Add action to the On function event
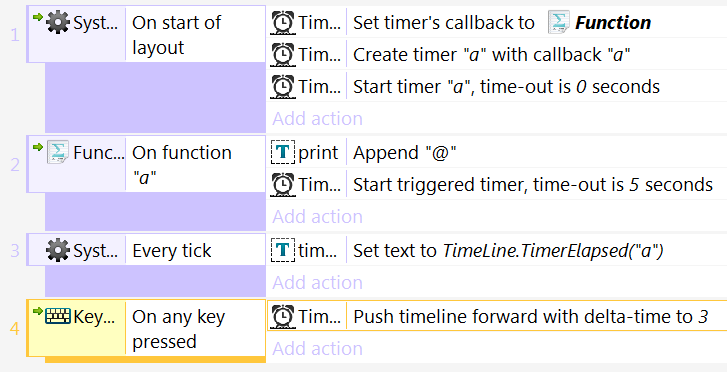Screen dimensions: 727x372 (318, 217)
